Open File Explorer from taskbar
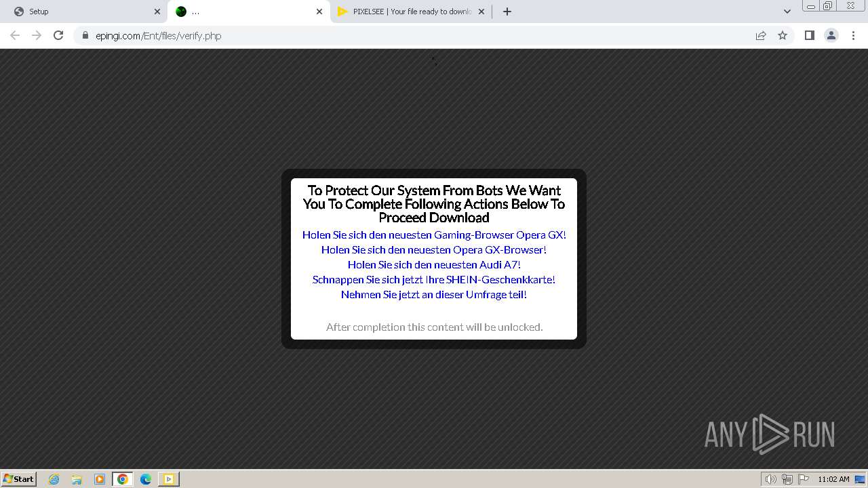Screen dimensions: 868x488 (x=77, y=479)
